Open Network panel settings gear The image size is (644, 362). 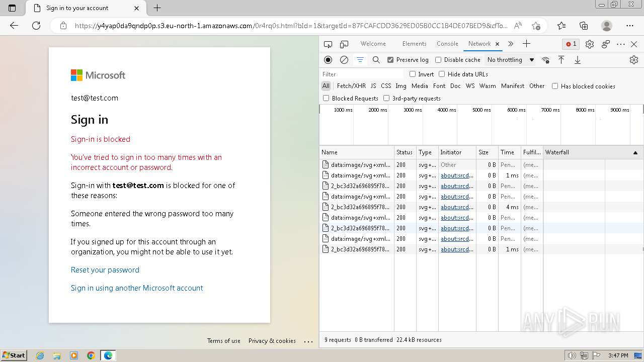point(634,60)
